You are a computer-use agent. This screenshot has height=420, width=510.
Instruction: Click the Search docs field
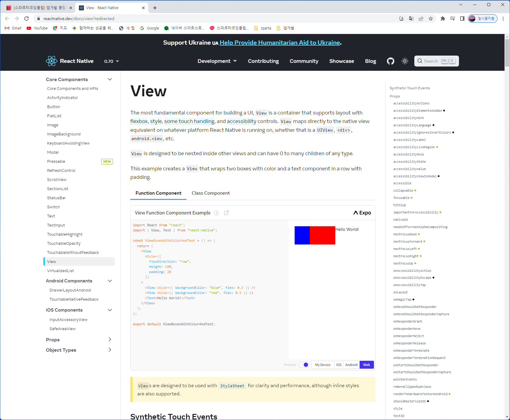tap(436, 61)
